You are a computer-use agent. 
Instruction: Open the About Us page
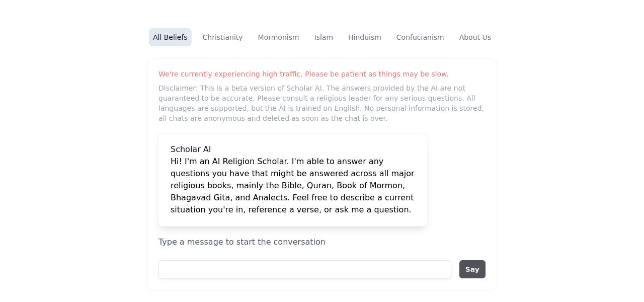point(475,37)
